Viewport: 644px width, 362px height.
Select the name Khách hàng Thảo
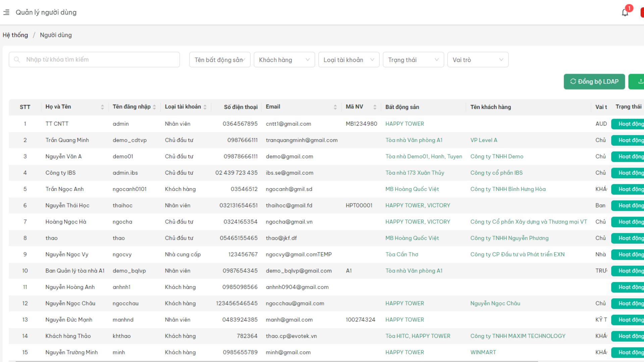[x=68, y=336]
